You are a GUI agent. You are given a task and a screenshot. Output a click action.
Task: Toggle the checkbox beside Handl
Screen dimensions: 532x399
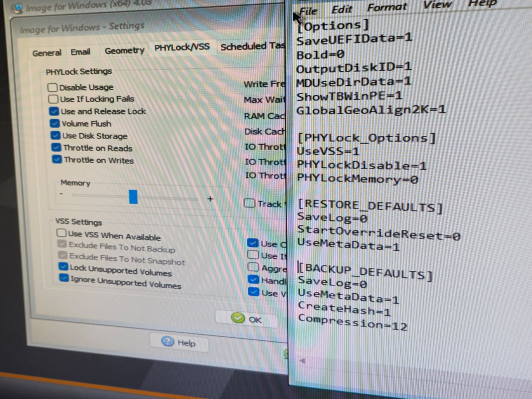coord(253,279)
